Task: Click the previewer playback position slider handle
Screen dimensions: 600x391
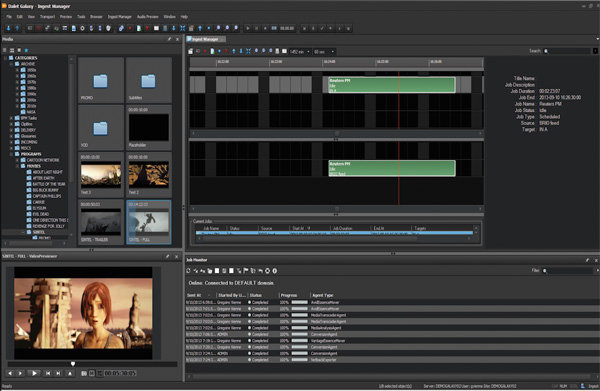Action: pos(73,364)
